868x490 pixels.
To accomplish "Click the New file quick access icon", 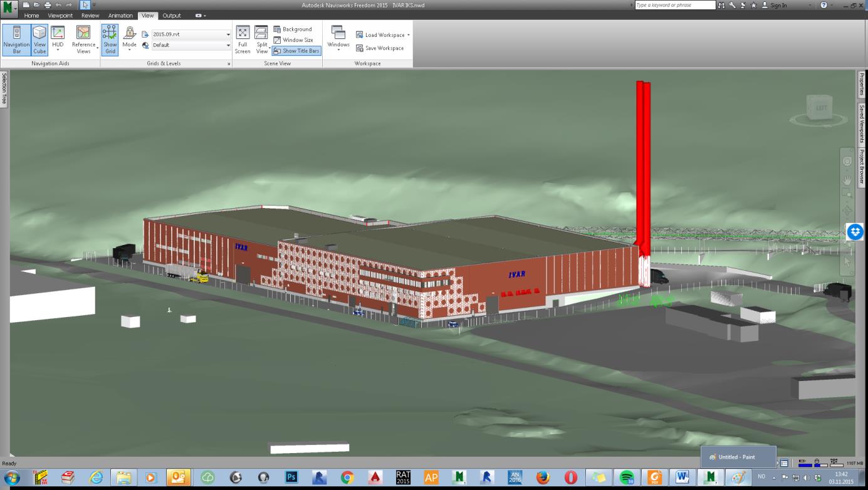I will 26,5.
